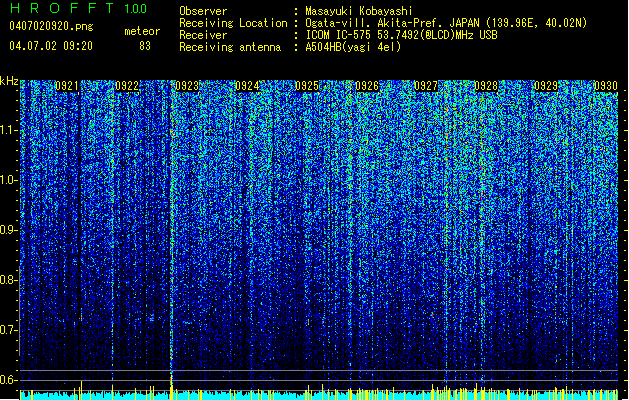Click the Receiver label
This screenshot has height=400, width=629.
pyautogui.click(x=203, y=35)
